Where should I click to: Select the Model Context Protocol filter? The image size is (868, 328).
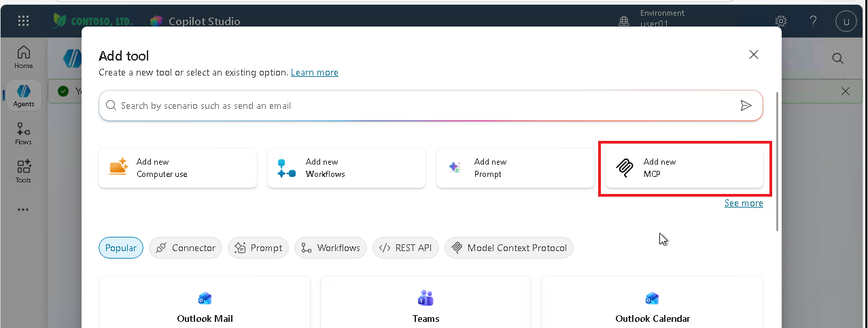pos(509,248)
